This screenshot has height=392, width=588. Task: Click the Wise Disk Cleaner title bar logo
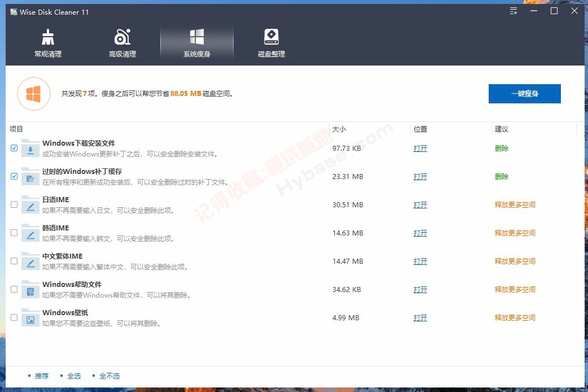click(14, 12)
